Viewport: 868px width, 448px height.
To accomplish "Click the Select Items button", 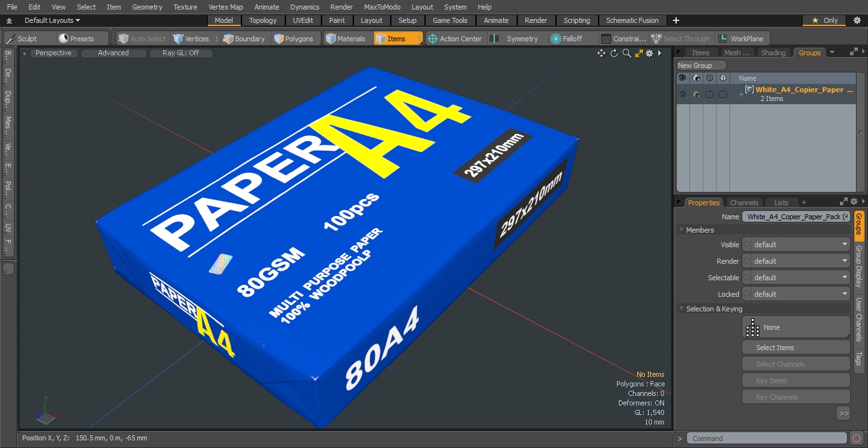I will [x=796, y=348].
